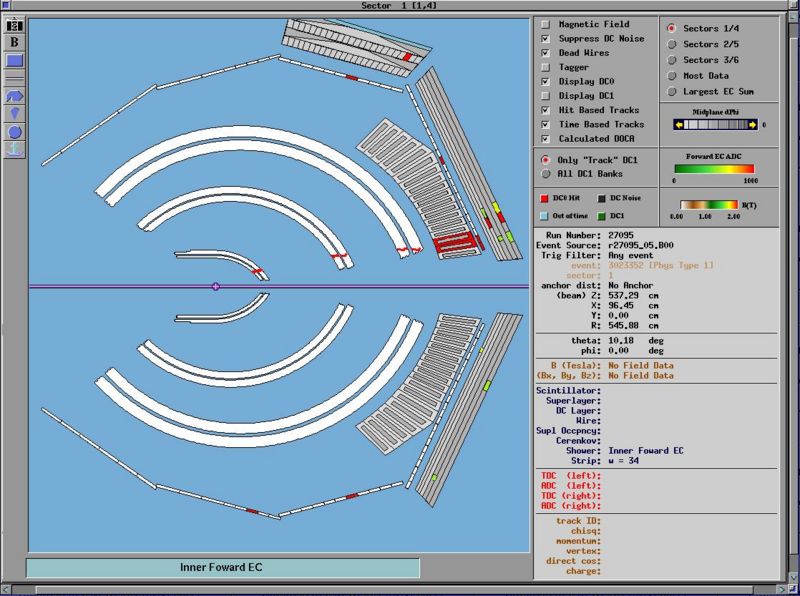Image resolution: width=800 pixels, height=596 pixels.
Task: Click the bottom horizontal scrollbar
Action: [395, 589]
